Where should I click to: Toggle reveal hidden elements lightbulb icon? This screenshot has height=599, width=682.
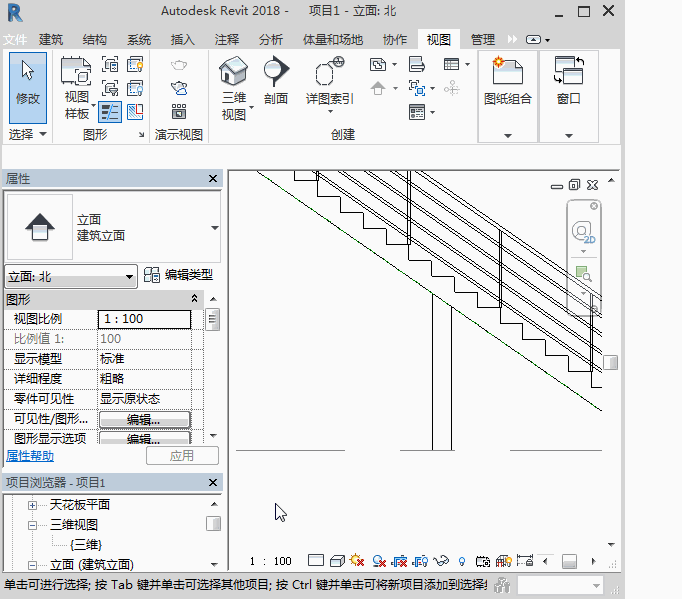coord(461,561)
